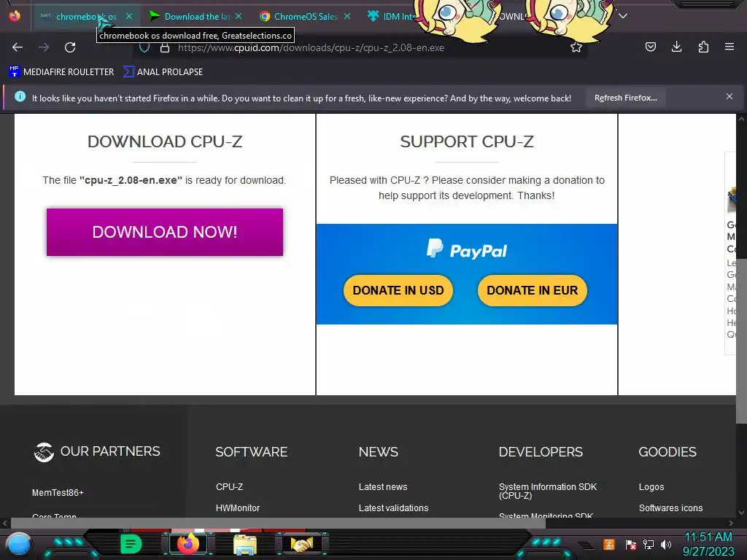
Task: Switch to the chromebook os tab
Action: [x=86, y=16]
